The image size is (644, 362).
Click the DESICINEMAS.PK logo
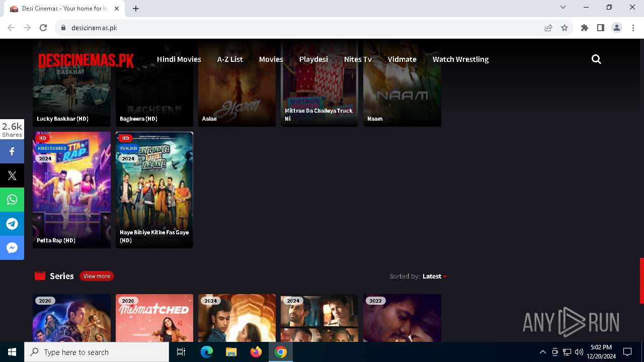tap(86, 60)
